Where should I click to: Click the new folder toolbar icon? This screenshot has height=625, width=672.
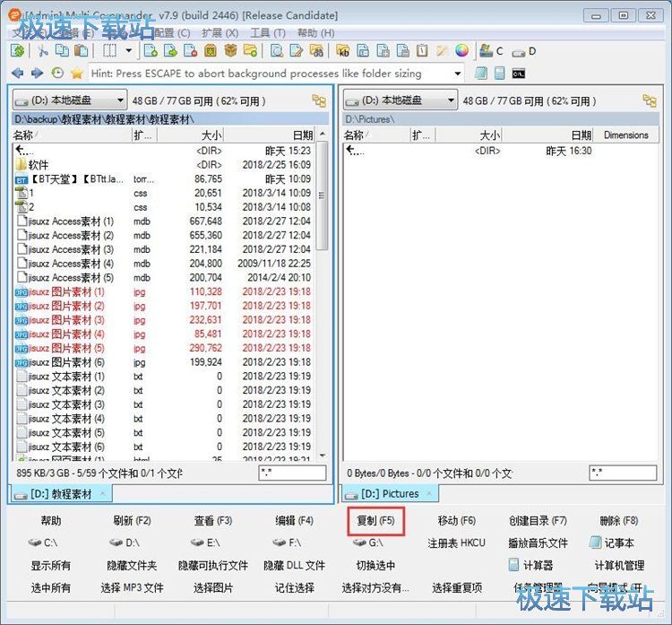tap(250, 51)
